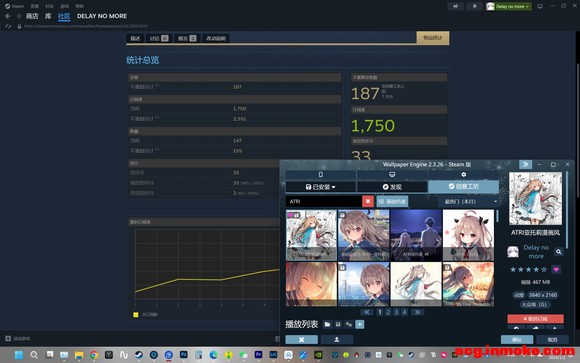The height and width of the screenshot is (363, 580).
Task: Open the gold item statistics tab
Action: (x=433, y=38)
